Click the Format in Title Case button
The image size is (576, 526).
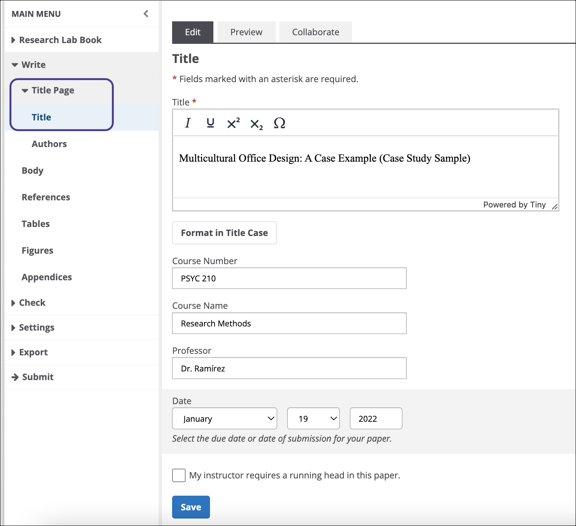tap(224, 233)
